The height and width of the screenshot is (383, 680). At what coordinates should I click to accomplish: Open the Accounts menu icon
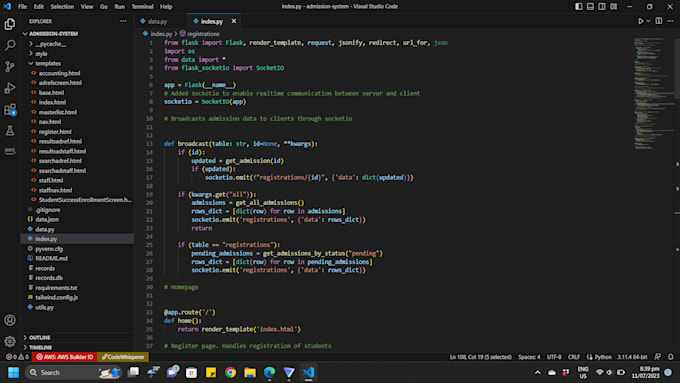(10, 321)
